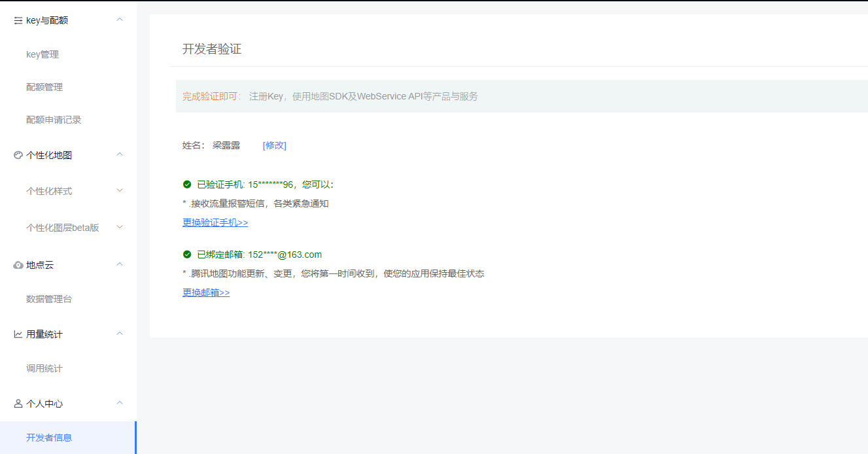Viewport: 868px width, 454px height.
Task: Collapse the 个性化地图 section chevron
Action: (120, 154)
